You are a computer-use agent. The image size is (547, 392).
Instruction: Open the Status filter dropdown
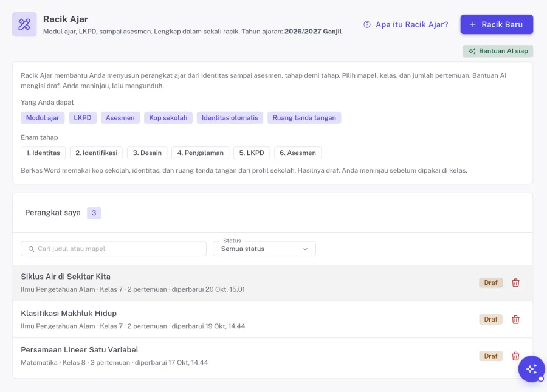pos(264,249)
